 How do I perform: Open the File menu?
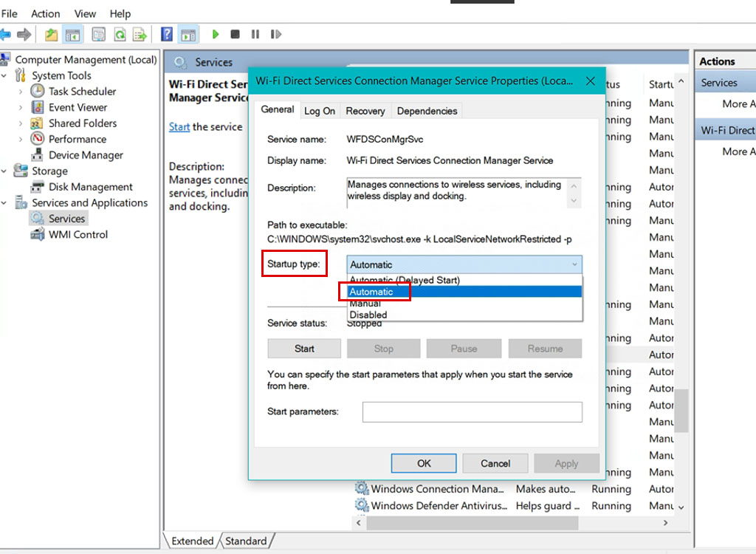click(9, 13)
